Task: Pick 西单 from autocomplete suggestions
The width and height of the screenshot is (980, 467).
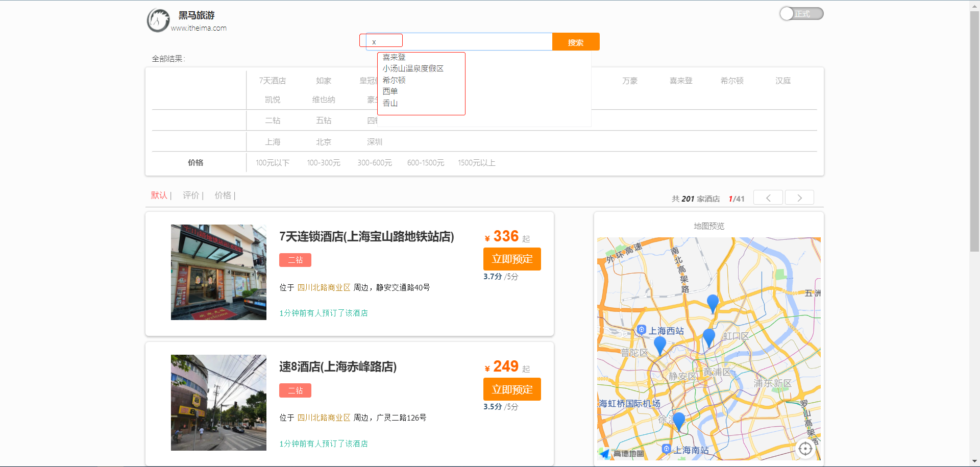Action: [x=390, y=91]
